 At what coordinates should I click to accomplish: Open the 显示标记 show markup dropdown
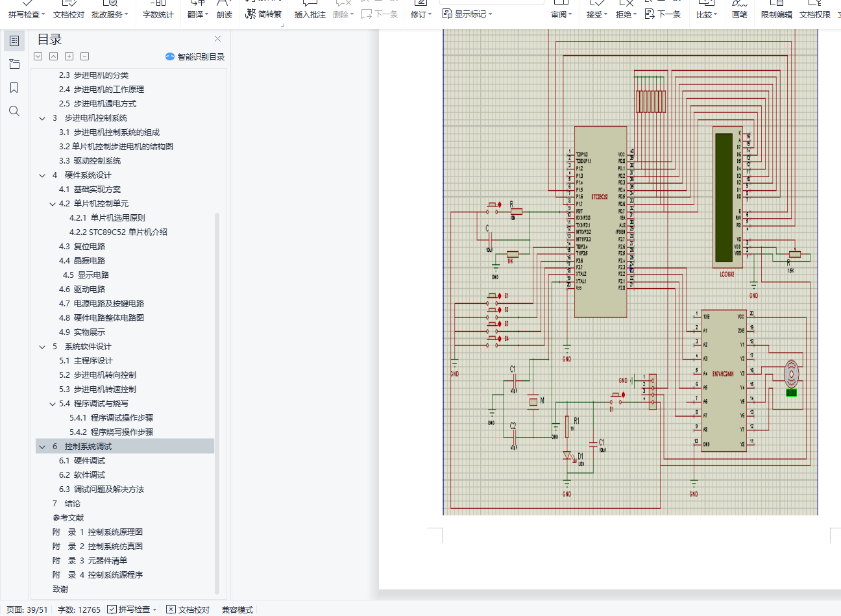pyautogui.click(x=467, y=14)
